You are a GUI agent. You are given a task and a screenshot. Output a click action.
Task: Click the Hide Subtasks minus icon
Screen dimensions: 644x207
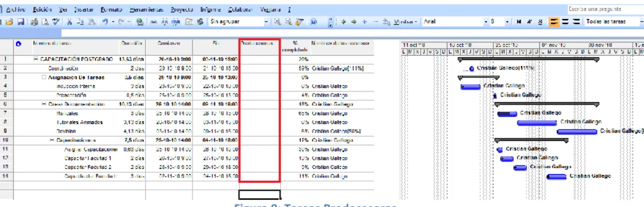tap(375, 22)
